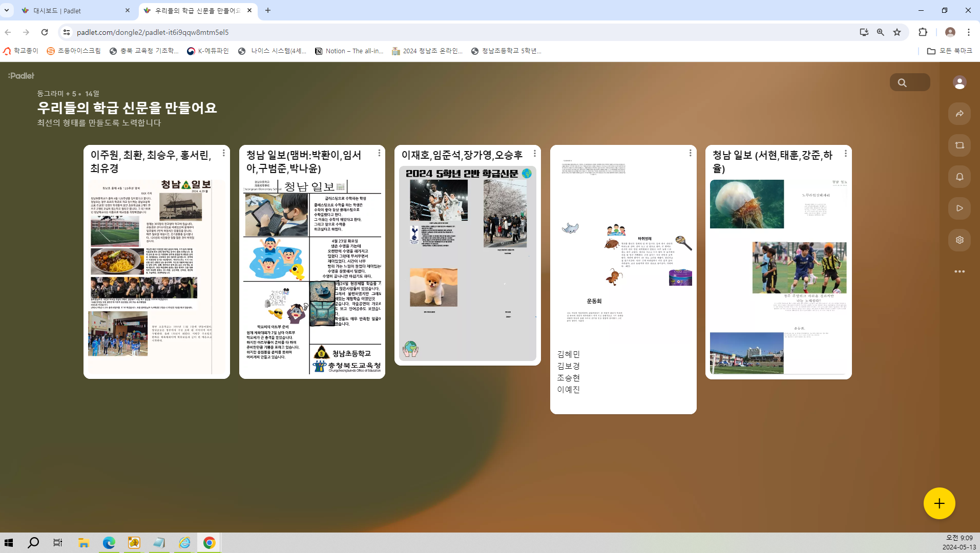Open the 청남초등학교 5학년 bookmark
Viewport: 980px width, 553px height.
[x=506, y=51]
